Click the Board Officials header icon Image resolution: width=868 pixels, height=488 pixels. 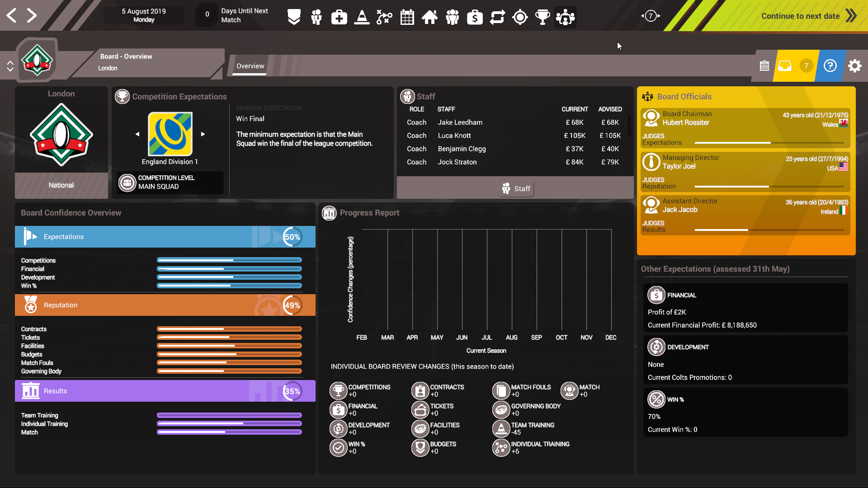click(x=647, y=96)
